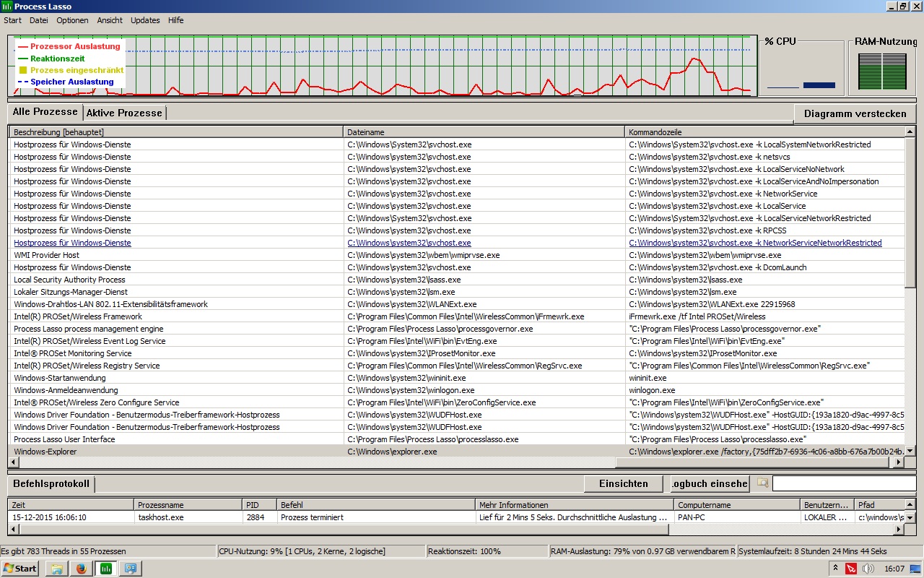The width and height of the screenshot is (924, 578).
Task: Select Intel Zero Configure Service row
Action: click(x=456, y=402)
